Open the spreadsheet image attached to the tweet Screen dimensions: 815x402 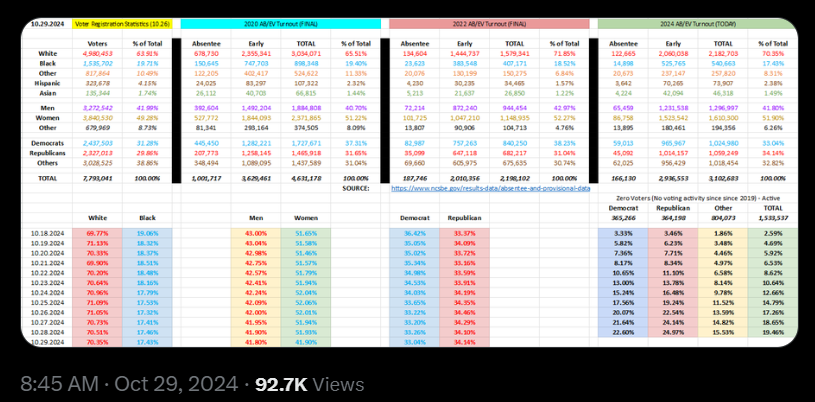409,183
